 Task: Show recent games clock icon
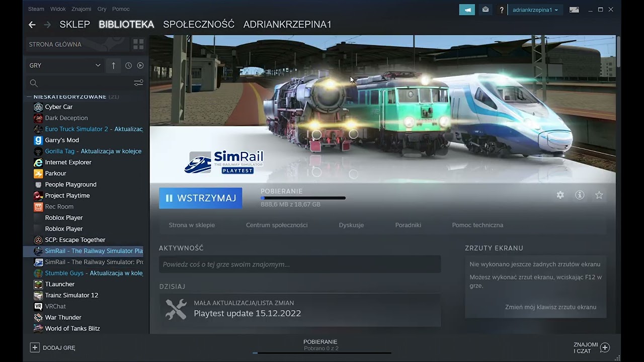(128, 65)
